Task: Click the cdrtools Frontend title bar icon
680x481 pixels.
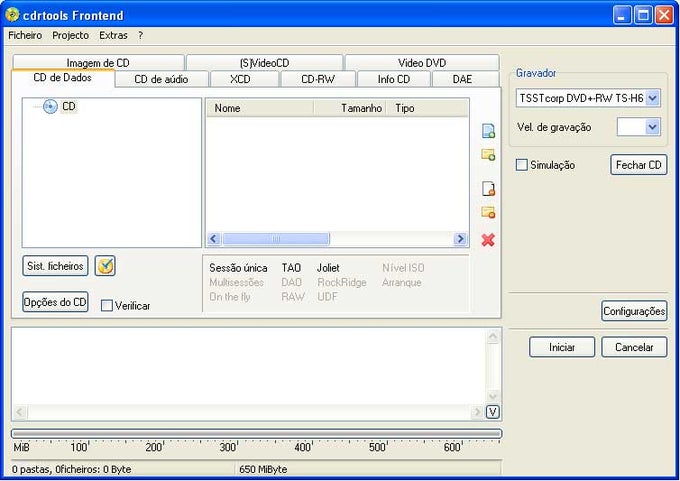Action: point(12,15)
